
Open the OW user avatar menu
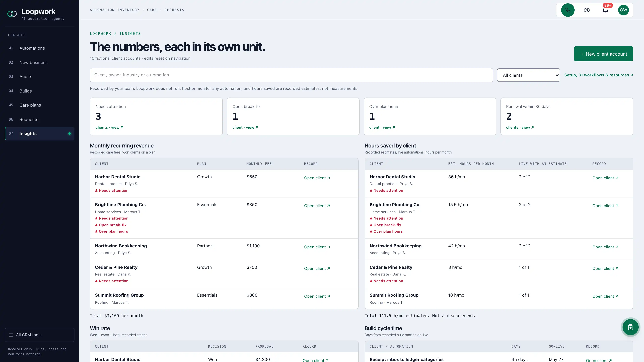(624, 10)
